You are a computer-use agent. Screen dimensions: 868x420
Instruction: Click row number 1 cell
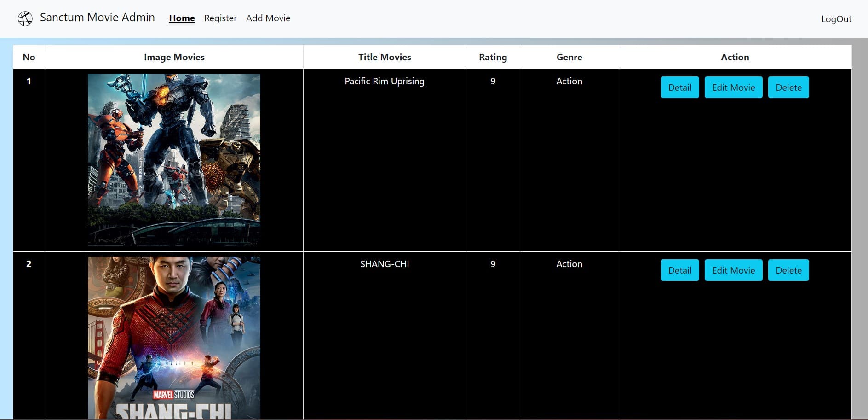coord(29,160)
